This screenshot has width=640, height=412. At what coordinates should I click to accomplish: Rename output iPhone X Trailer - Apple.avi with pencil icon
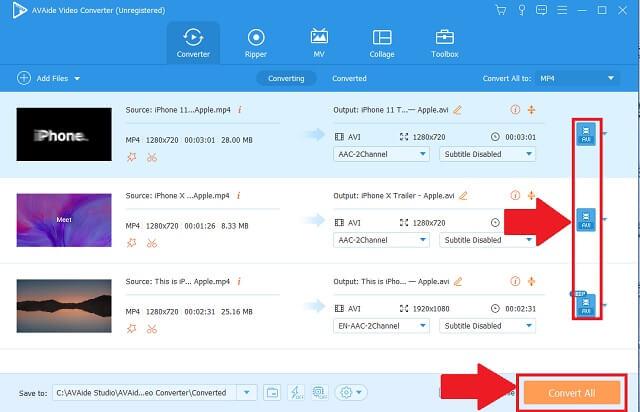coord(463,196)
